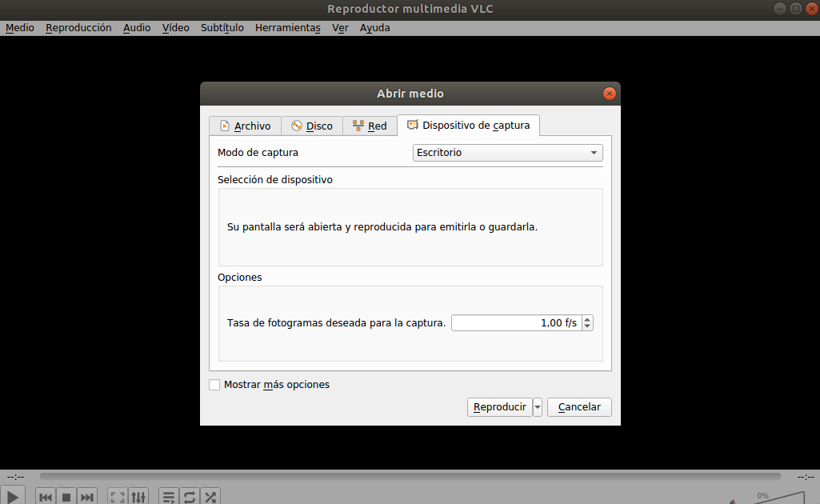Skip to previous media track
The height and width of the screenshot is (504, 820).
pyautogui.click(x=46, y=497)
